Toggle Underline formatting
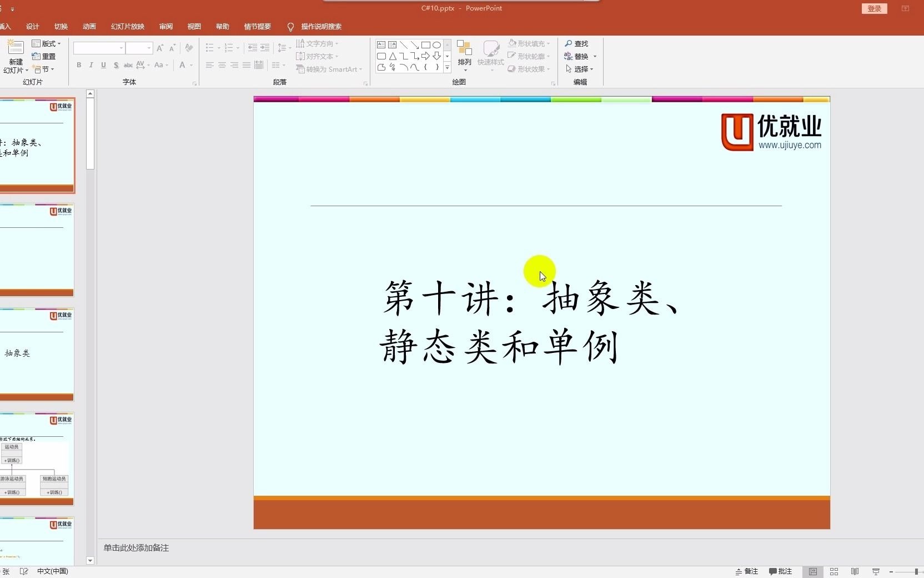The width and height of the screenshot is (924, 578). click(x=103, y=65)
